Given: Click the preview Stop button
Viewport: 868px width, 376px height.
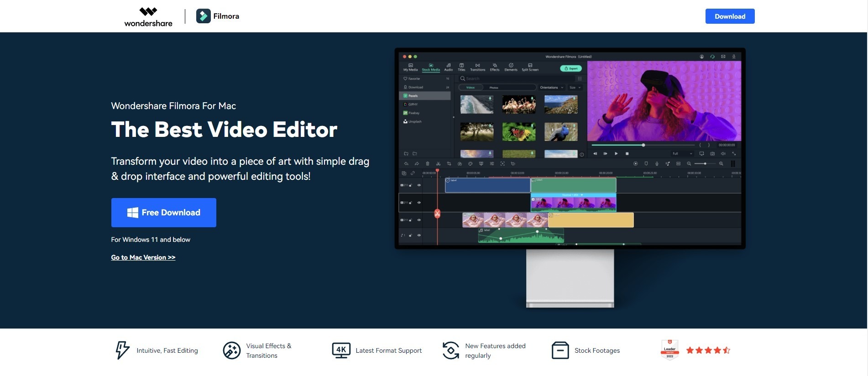Looking at the screenshot, I should tap(627, 154).
